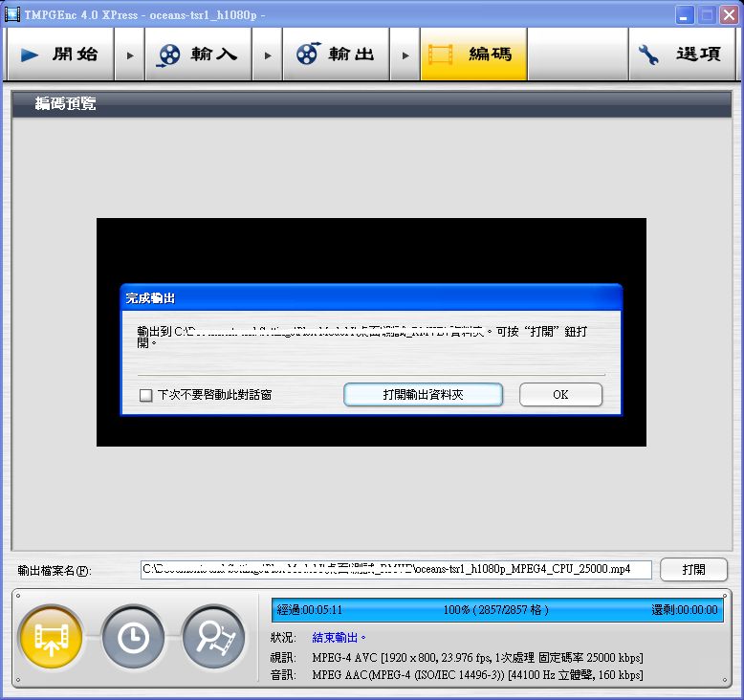This screenshot has width=744, height=700.
Task: Click the TMPGEnc app icon in title bar
Action: coord(11,14)
